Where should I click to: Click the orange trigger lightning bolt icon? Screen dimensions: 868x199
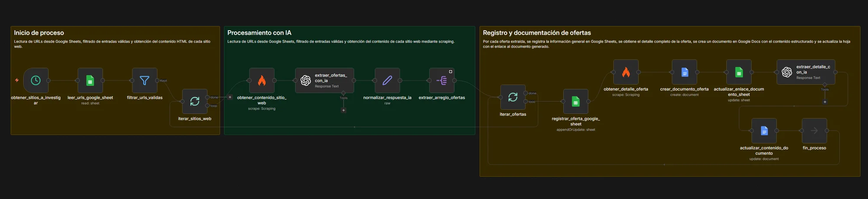pos(17,80)
